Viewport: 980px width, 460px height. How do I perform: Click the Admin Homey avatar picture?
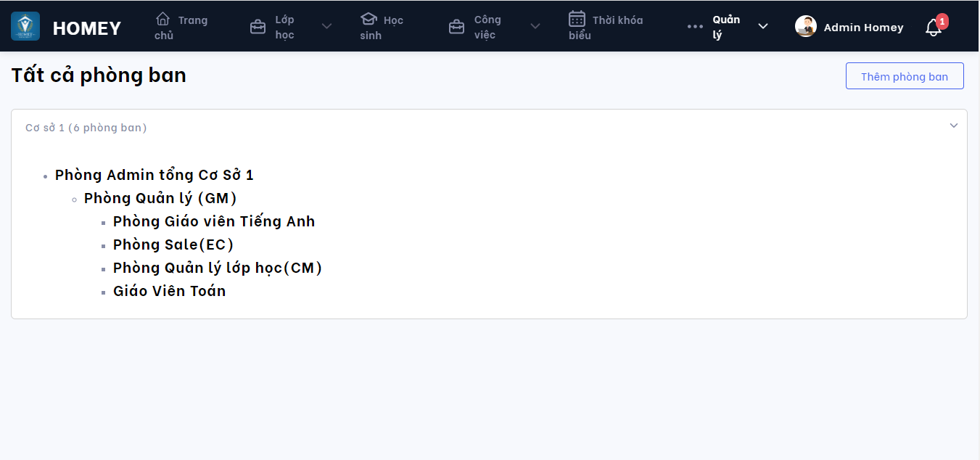(x=806, y=27)
